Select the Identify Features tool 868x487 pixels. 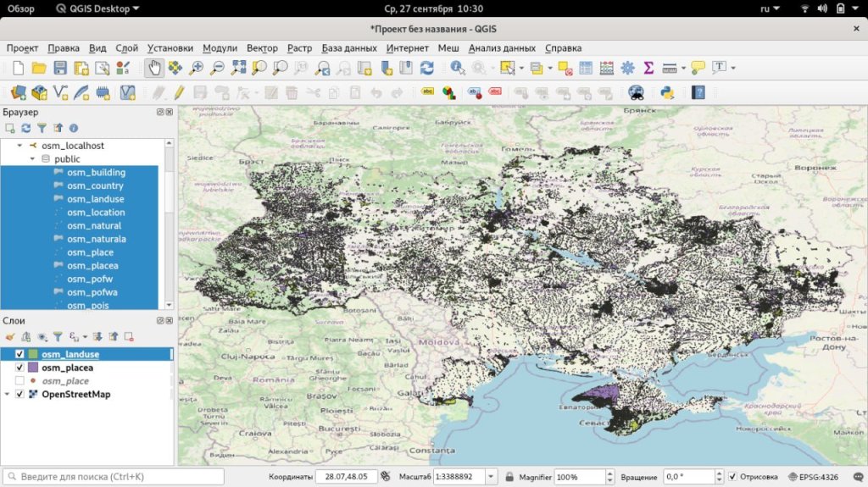click(x=458, y=68)
